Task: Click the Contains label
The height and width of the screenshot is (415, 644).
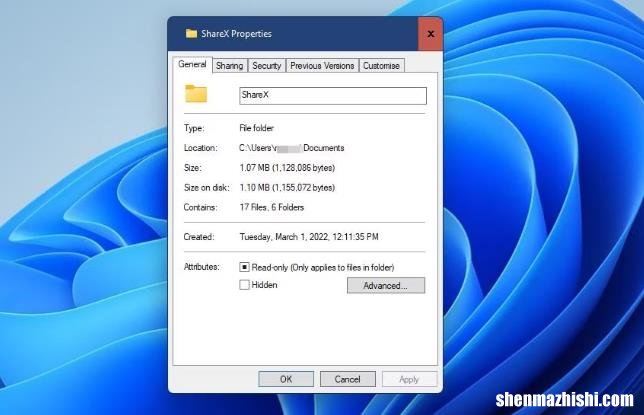Action: [x=200, y=207]
